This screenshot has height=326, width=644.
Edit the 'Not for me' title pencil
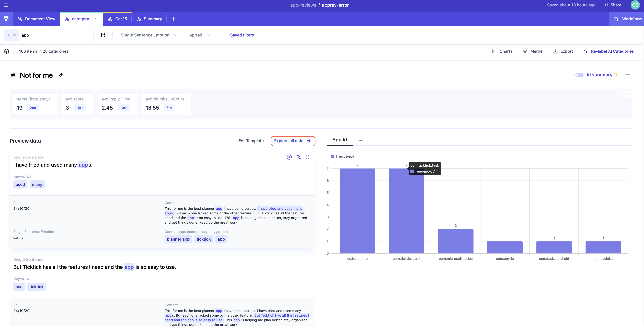click(x=60, y=75)
